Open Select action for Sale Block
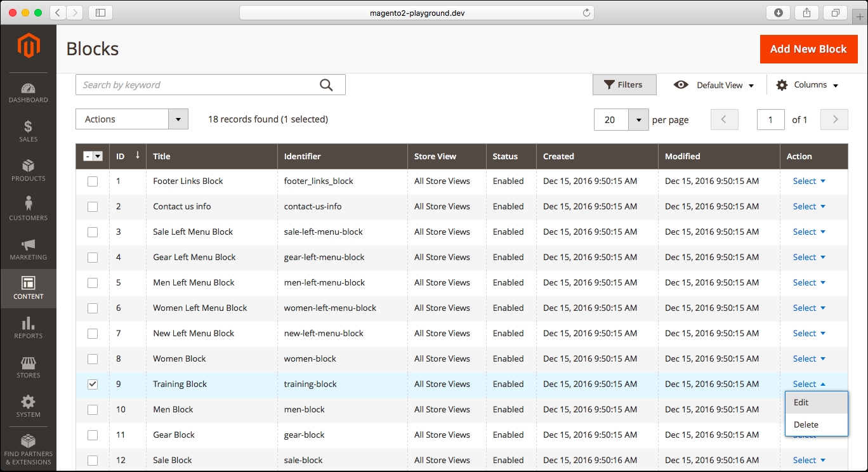 [x=809, y=461]
